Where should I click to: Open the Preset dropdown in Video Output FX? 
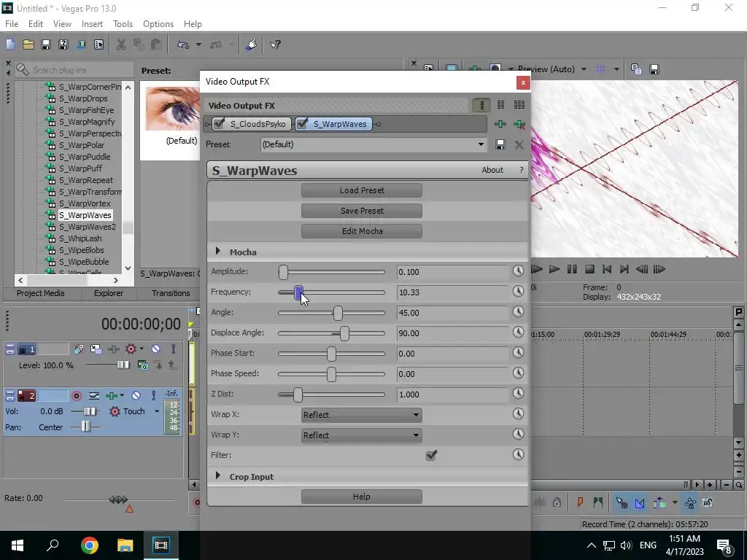point(481,144)
